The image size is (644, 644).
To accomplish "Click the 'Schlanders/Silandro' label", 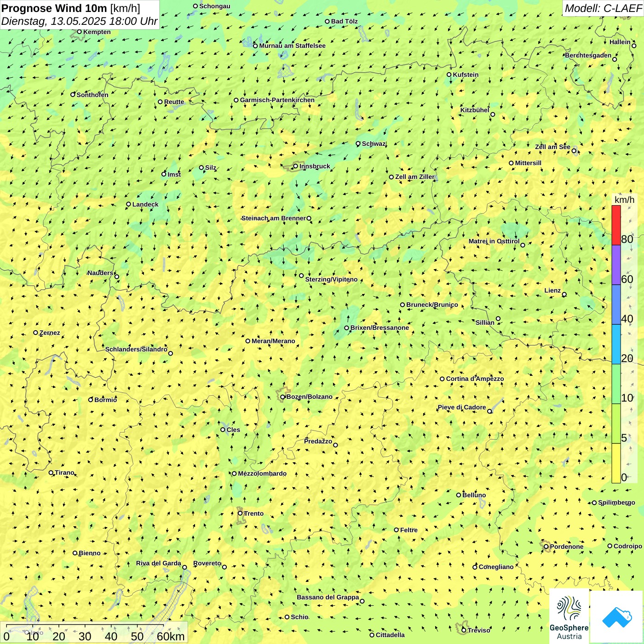I will pos(136,349).
